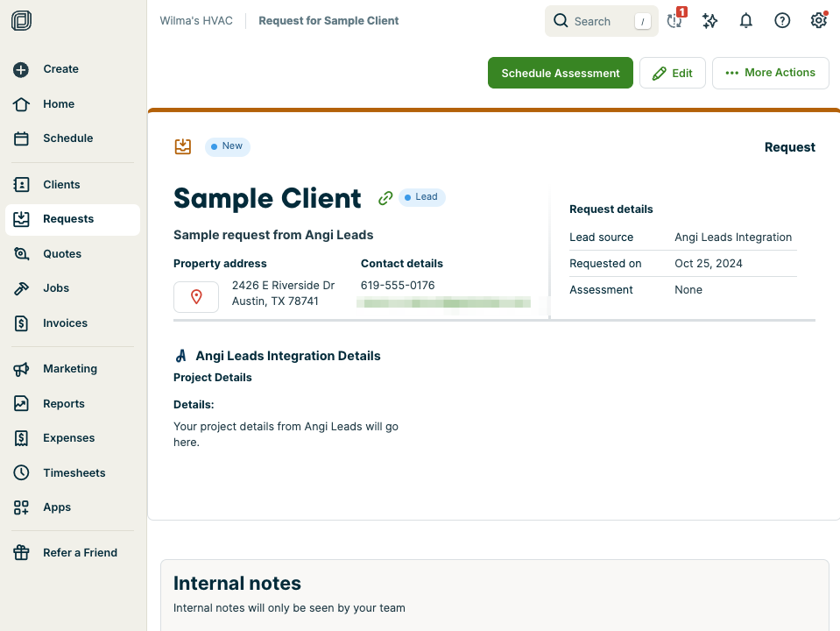Viewport: 840px width, 631px height.
Task: Navigate to Invoices in sidebar
Action: (x=65, y=323)
